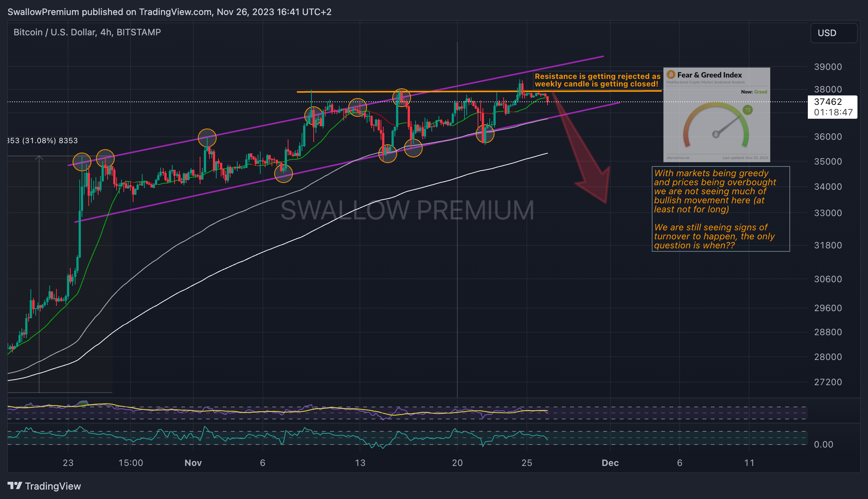The image size is (868, 499).
Task: Click the alternative.me source caption
Action: [678, 158]
